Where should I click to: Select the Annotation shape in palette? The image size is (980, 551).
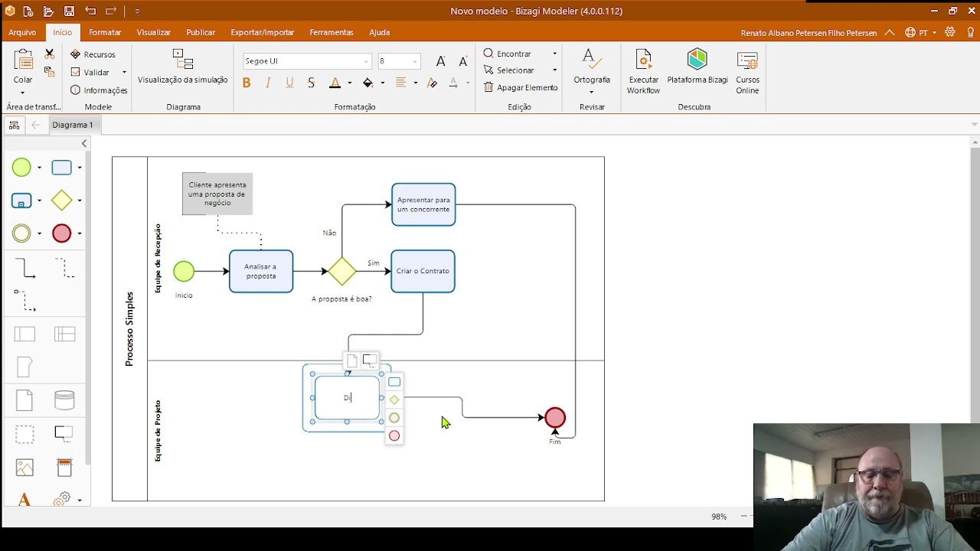pyautogui.click(x=64, y=434)
